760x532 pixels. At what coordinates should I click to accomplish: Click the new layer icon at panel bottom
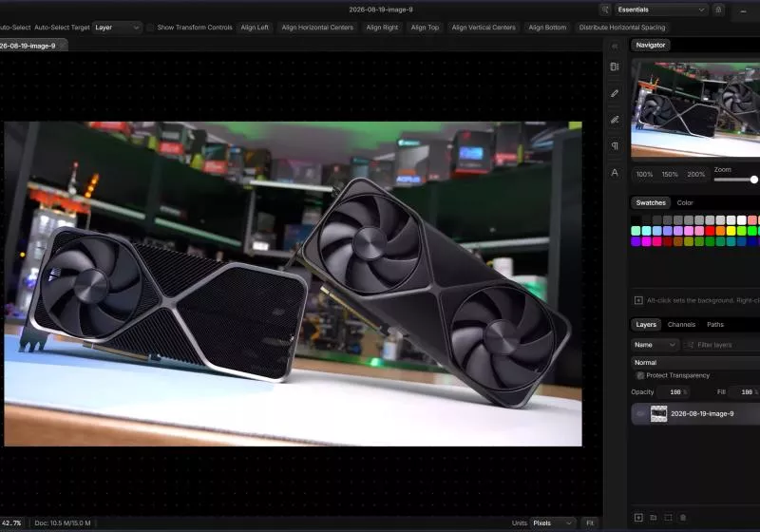(x=638, y=518)
